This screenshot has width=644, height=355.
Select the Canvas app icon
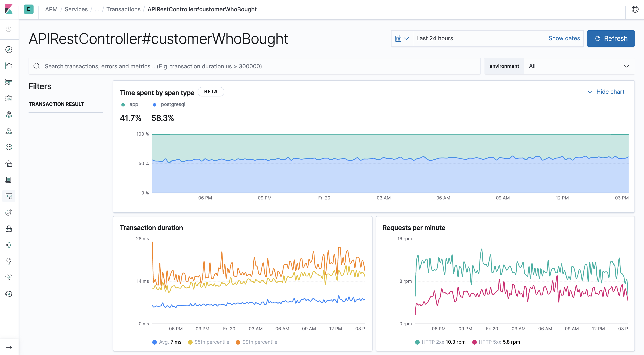click(x=9, y=98)
